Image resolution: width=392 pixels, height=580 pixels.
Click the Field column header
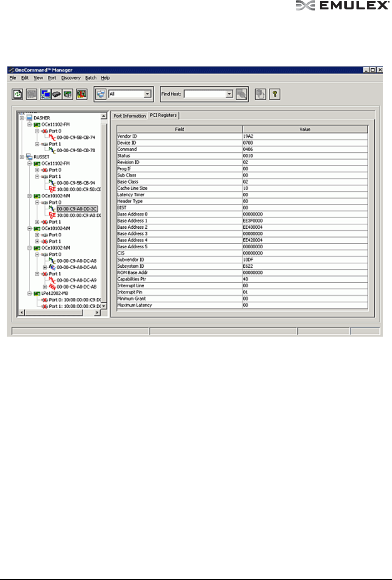click(x=180, y=129)
